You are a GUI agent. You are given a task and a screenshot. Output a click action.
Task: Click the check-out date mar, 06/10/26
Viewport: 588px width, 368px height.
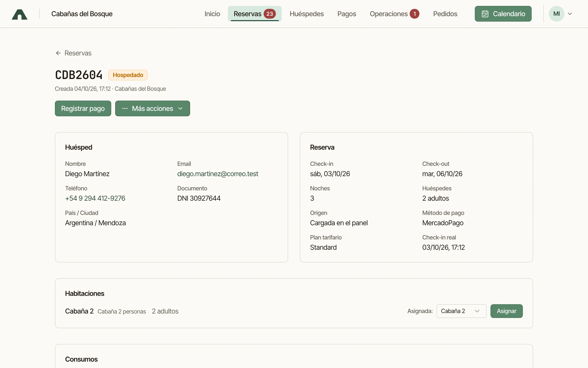(x=442, y=174)
